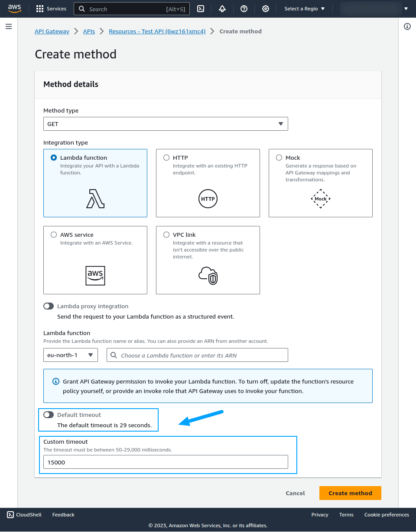Image resolution: width=416 pixels, height=532 pixels.
Task: Click the Mock integration icon
Action: (x=320, y=199)
